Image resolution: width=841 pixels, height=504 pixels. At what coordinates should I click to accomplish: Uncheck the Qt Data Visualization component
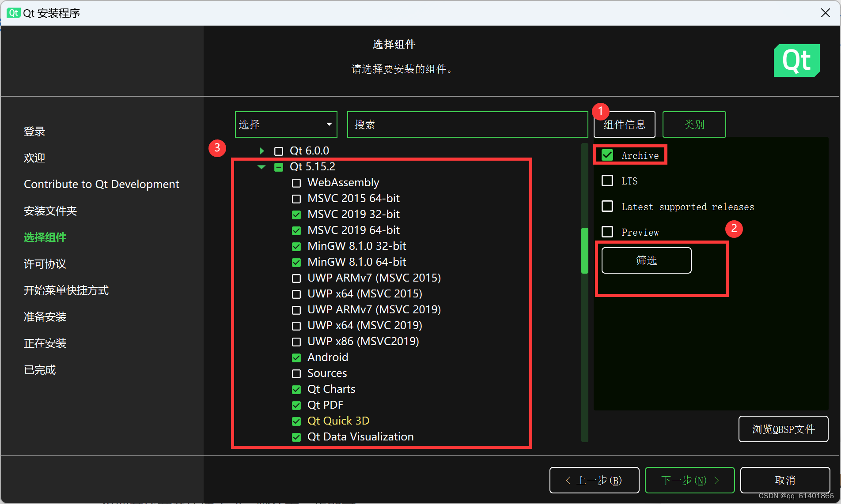point(296,437)
